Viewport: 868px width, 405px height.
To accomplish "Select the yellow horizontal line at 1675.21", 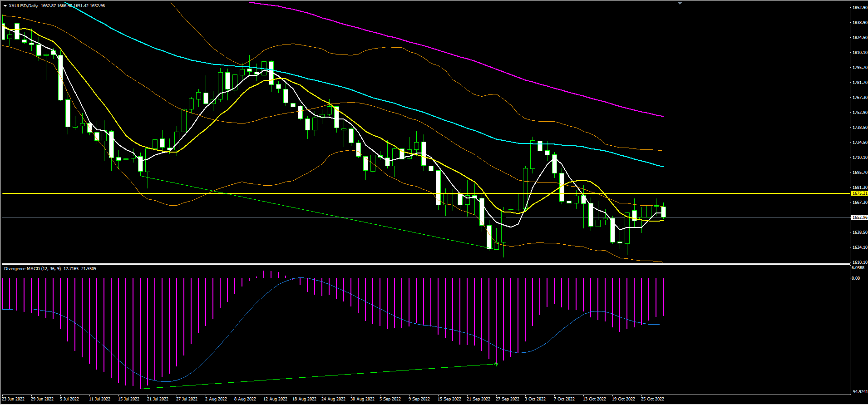I will (x=318, y=193).
